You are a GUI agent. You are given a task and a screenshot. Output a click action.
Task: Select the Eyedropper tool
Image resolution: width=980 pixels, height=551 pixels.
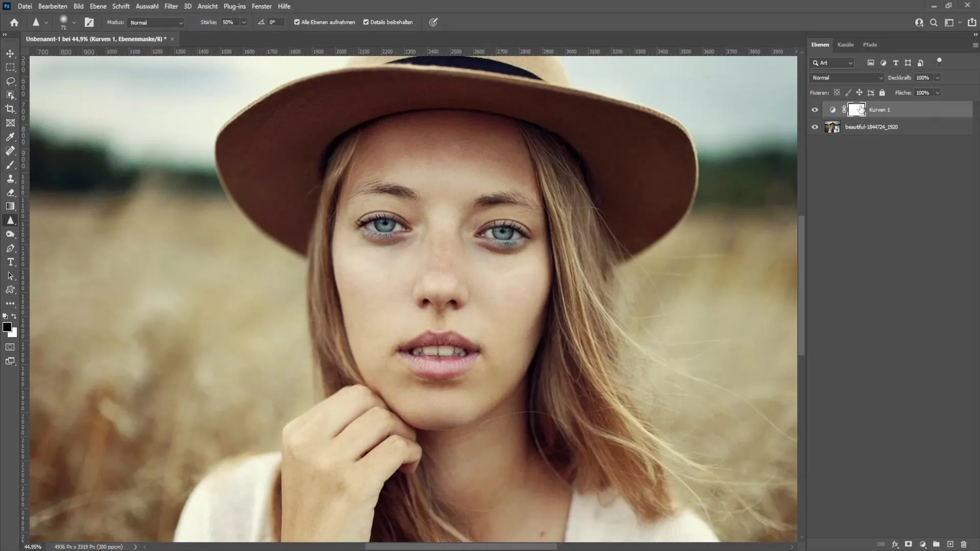tap(9, 137)
